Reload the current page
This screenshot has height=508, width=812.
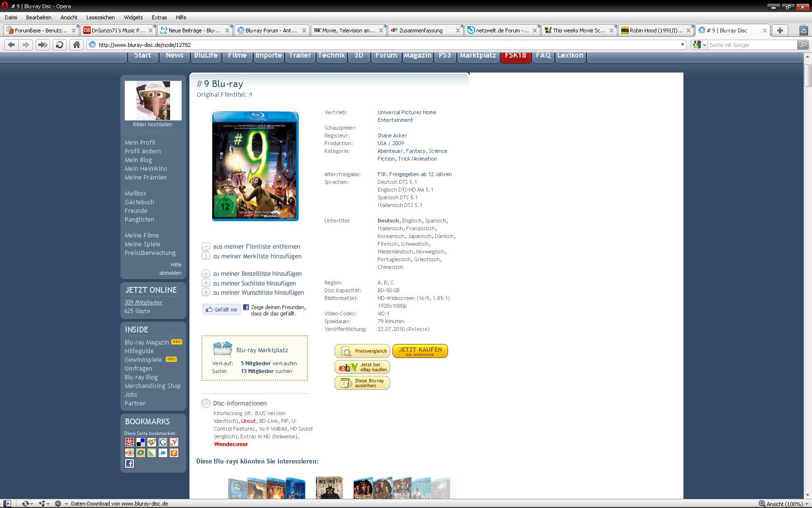(x=59, y=45)
